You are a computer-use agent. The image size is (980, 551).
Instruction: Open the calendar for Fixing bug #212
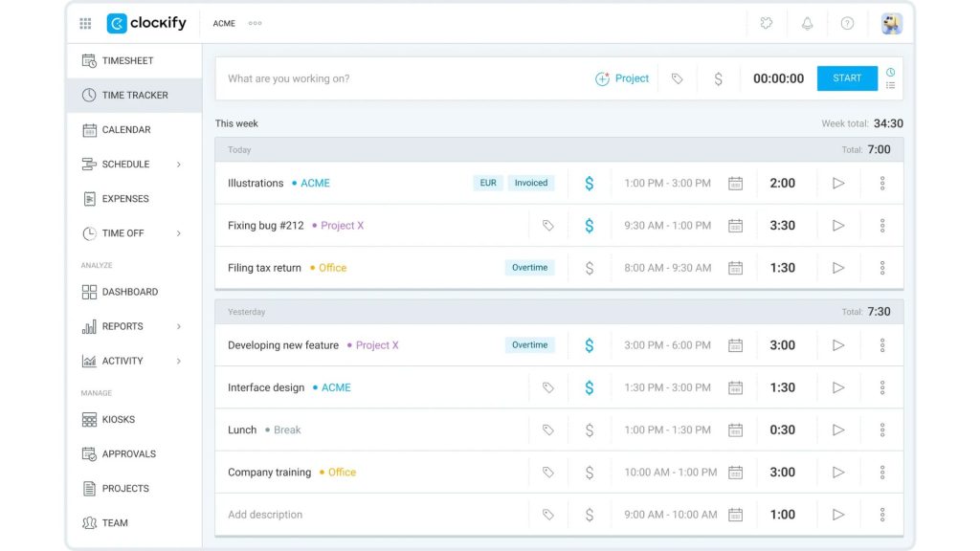736,226
